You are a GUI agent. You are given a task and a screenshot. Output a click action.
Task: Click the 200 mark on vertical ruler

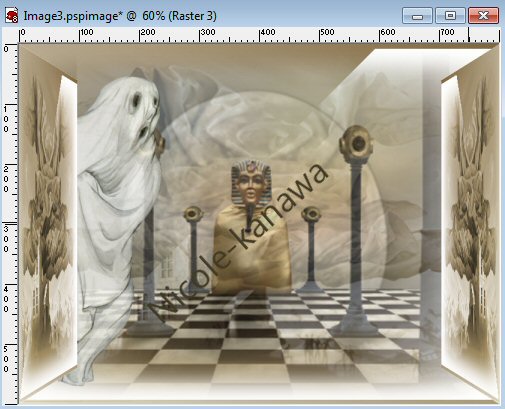pyautogui.click(x=6, y=179)
